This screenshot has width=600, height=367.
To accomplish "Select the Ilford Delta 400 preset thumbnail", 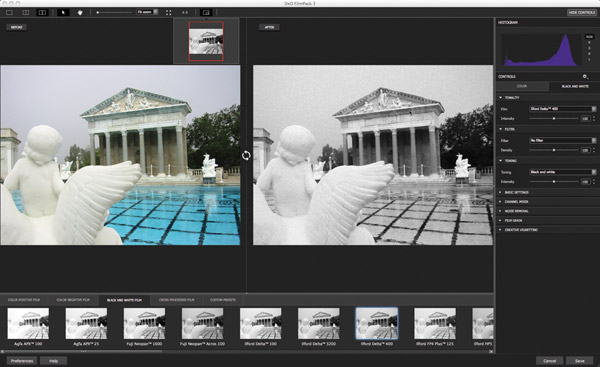I will coord(377,324).
